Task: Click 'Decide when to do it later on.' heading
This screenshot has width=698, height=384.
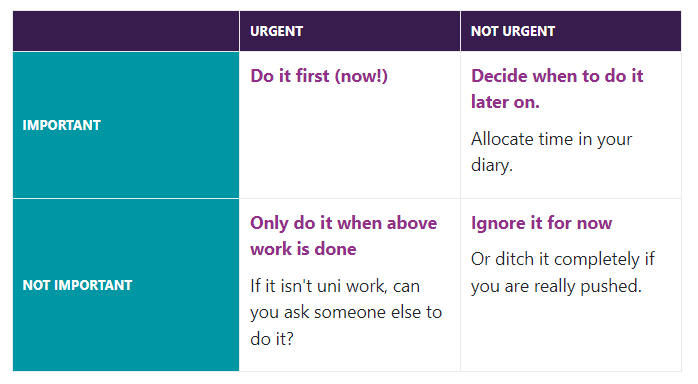Action: (x=557, y=89)
